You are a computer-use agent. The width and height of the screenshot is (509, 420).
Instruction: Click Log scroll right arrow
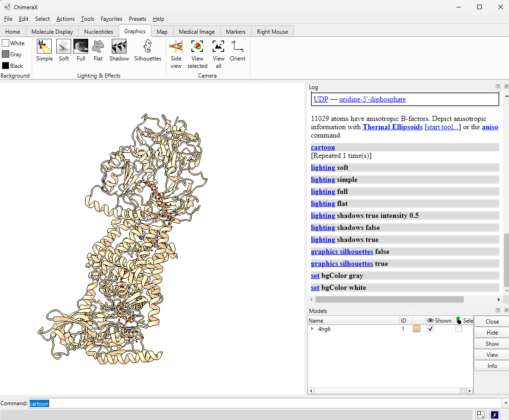point(499,300)
